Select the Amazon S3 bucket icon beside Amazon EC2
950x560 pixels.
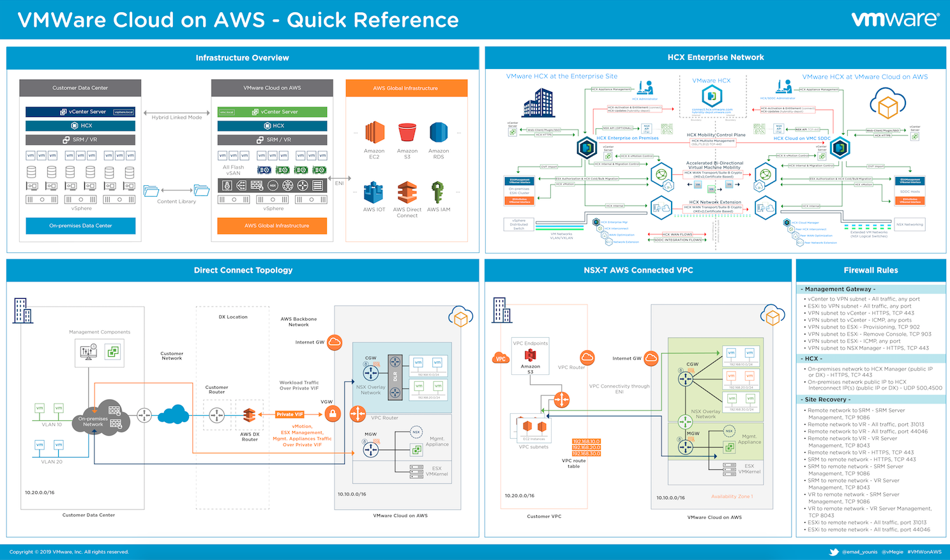(x=407, y=133)
